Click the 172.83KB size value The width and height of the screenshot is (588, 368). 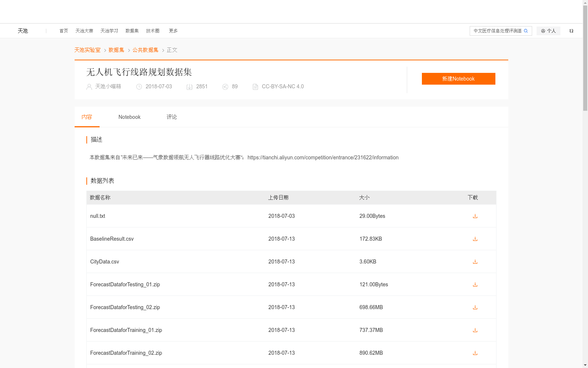click(x=371, y=239)
